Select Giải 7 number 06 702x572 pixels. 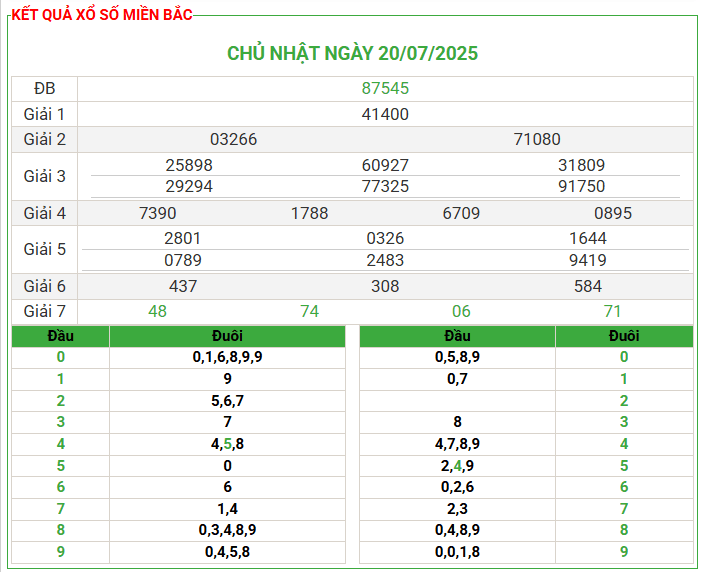pyautogui.click(x=461, y=311)
